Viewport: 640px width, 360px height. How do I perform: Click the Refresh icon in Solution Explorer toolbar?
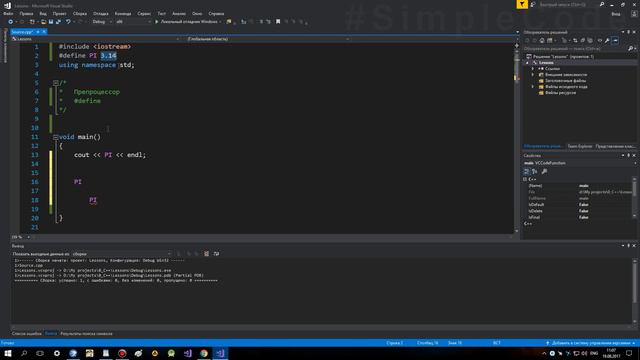point(576,40)
